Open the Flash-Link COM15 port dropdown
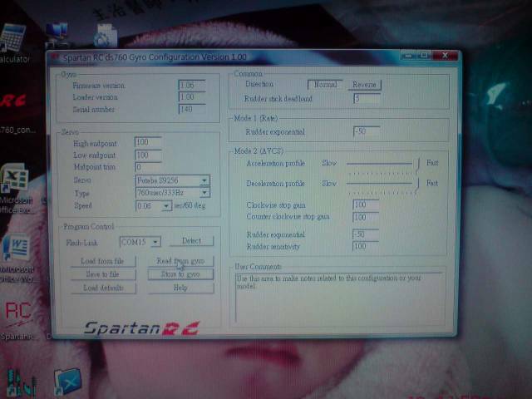 click(x=140, y=242)
